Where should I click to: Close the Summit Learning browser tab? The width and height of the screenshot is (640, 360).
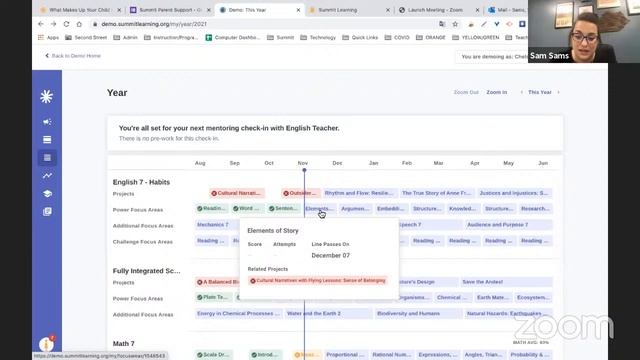[x=388, y=10]
